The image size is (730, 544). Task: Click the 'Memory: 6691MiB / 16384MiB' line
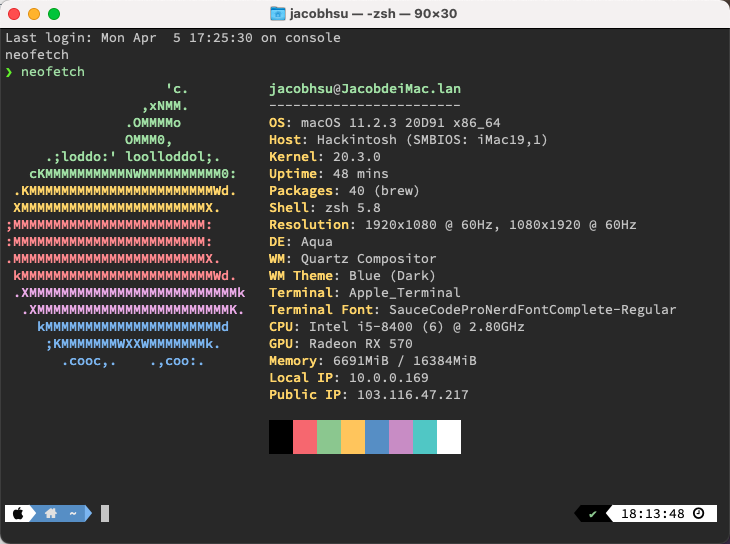pos(373,360)
